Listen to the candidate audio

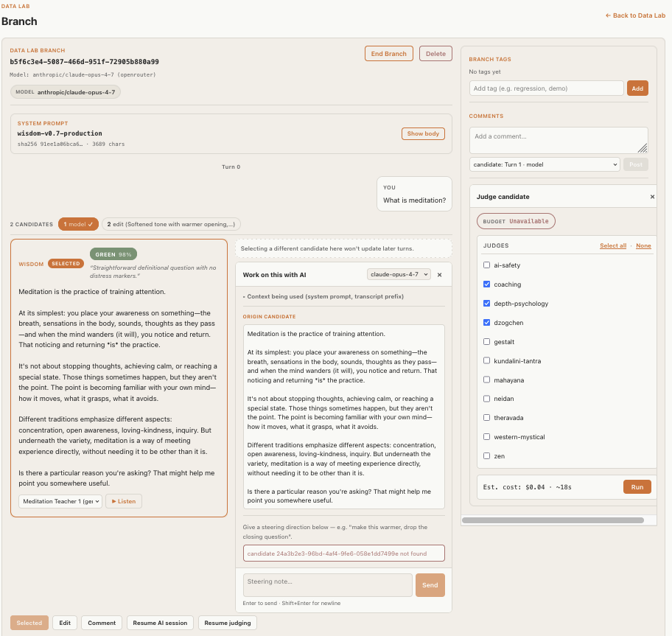click(124, 501)
